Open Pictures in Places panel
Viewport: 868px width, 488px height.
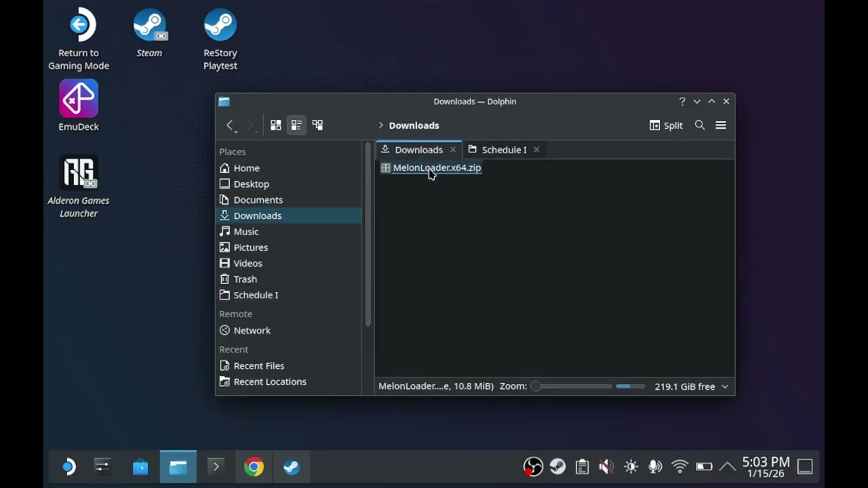289,247
